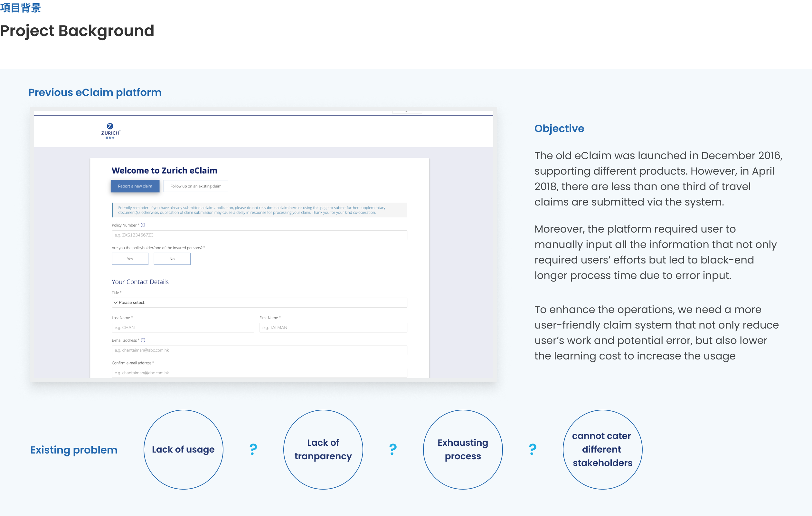This screenshot has width=812, height=516.
Task: Click the Existing problem label
Action: point(74,450)
